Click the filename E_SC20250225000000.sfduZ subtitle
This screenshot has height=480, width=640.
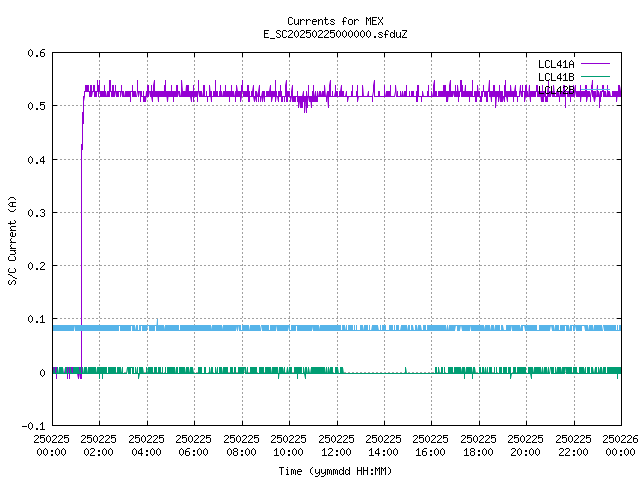tap(335, 34)
